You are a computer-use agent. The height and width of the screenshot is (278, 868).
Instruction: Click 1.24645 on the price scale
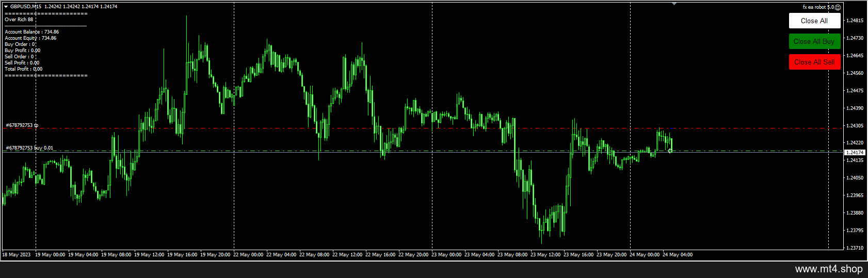coord(855,56)
